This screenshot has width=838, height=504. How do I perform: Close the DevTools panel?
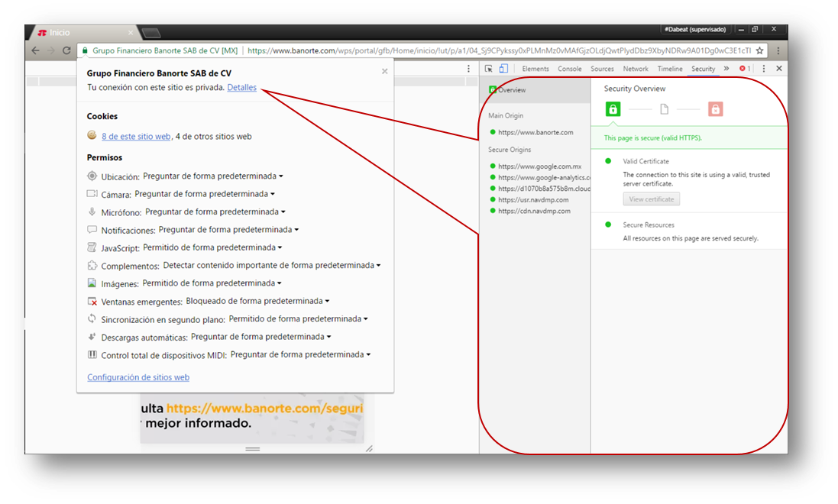[779, 69]
